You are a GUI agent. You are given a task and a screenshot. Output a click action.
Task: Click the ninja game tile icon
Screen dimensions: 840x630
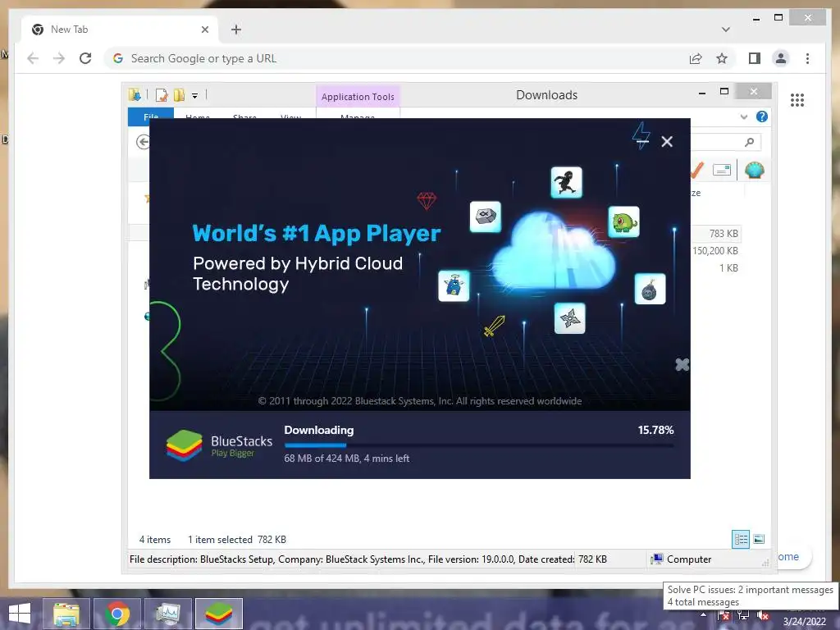(566, 182)
